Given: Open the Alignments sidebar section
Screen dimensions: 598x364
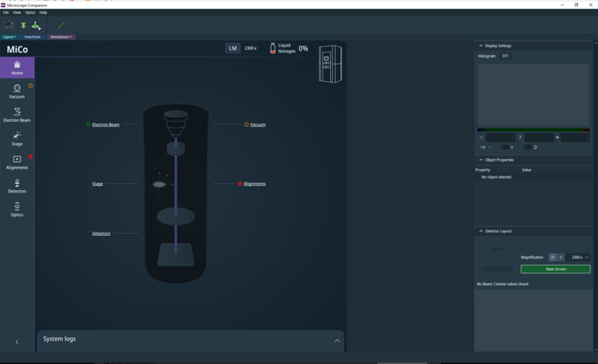Looking at the screenshot, I should coord(17,163).
